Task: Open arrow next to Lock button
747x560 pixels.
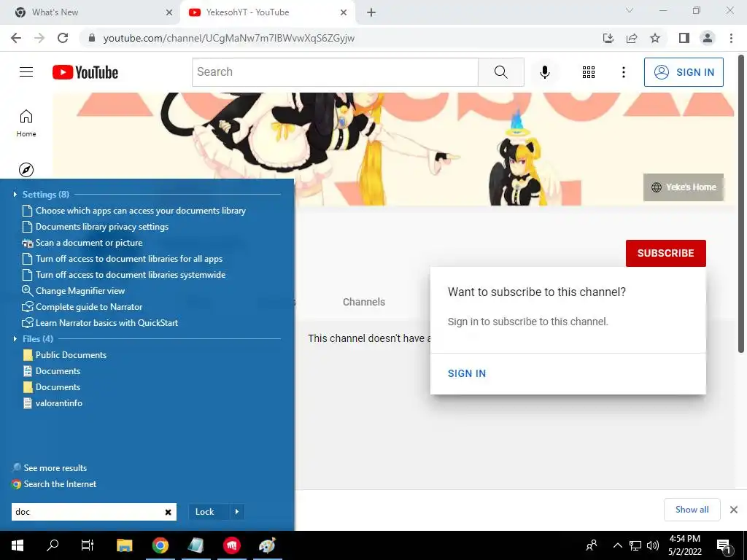Action: pyautogui.click(x=237, y=511)
